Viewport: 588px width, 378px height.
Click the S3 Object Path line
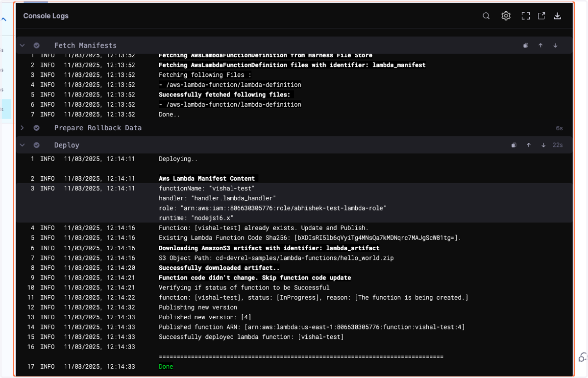(276, 258)
